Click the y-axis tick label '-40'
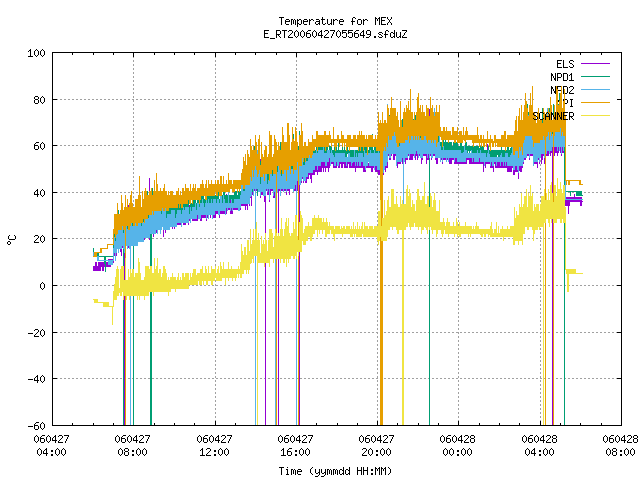The width and height of the screenshot is (640, 480). point(36,379)
